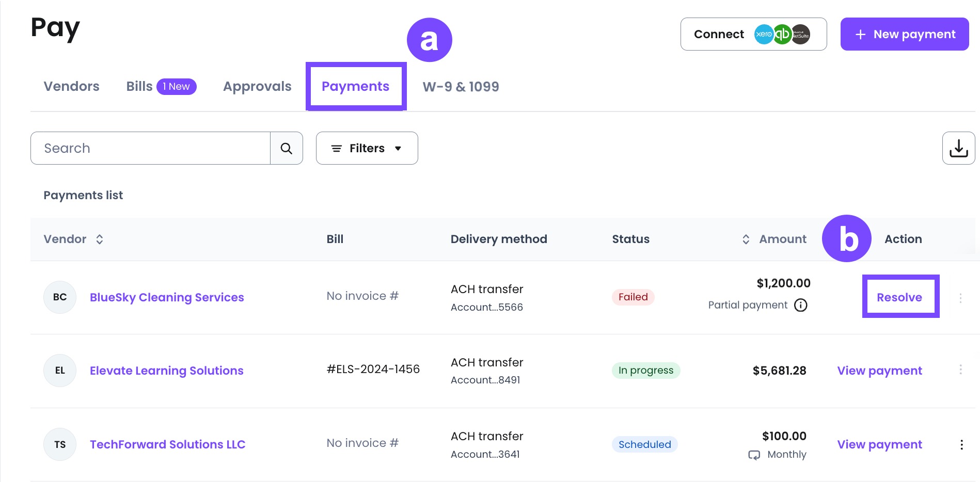Go to the Approvals tab
The width and height of the screenshot is (980, 482).
coord(257,86)
